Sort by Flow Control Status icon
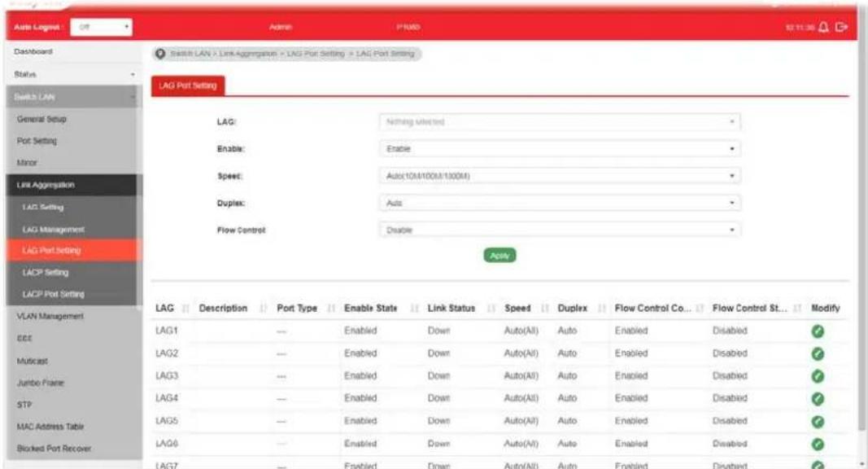Viewport: 868px width, 469px height. tap(797, 309)
